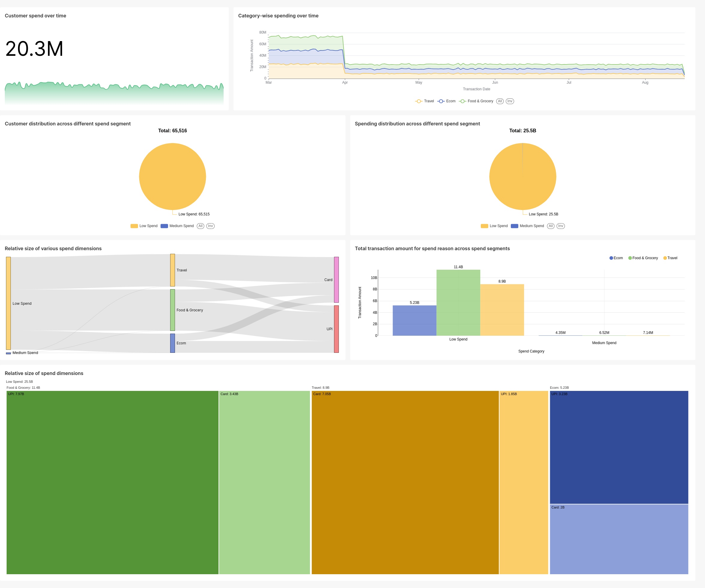Image resolution: width=705 pixels, height=588 pixels.
Task: Click the Aug tick on Transaction Date axis
Action: pos(645,82)
